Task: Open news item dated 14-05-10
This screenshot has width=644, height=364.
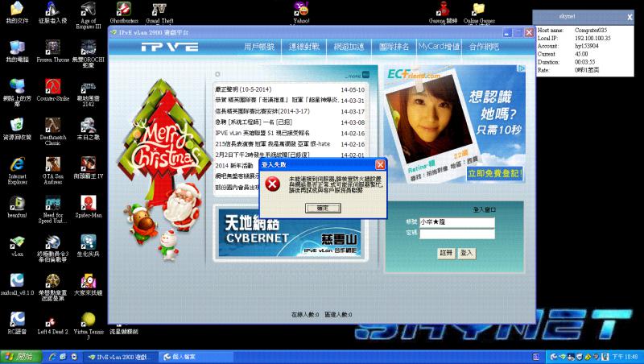Action: pyautogui.click(x=290, y=89)
